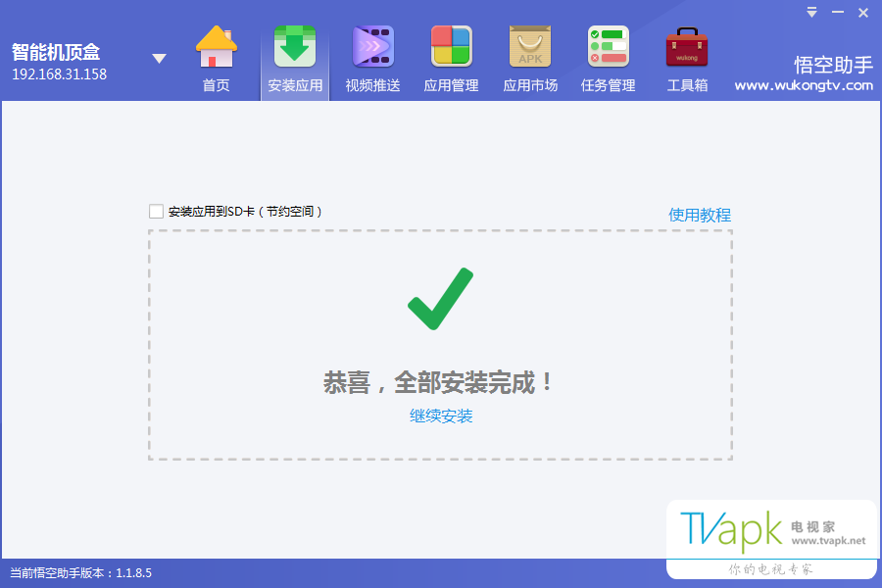Screen dimensions: 882x588
Task: Close the 悟空助手 window
Action: [863, 13]
